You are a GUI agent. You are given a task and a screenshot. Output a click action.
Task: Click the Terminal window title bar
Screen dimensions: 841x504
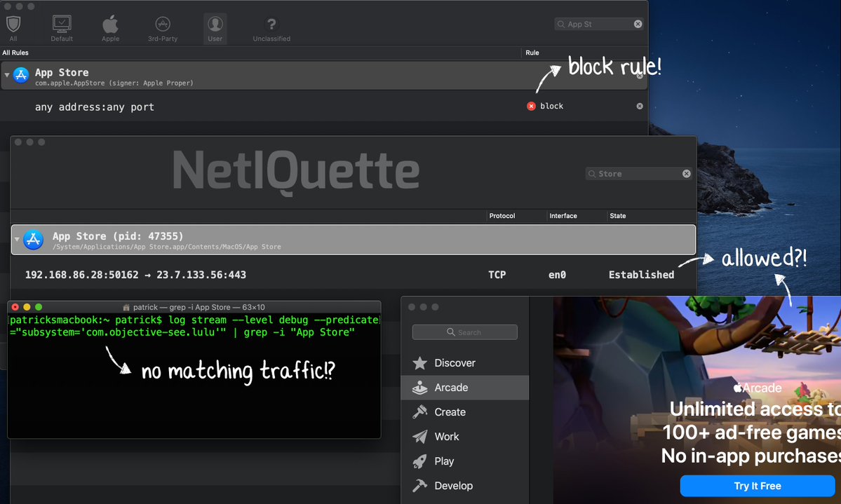(x=194, y=307)
